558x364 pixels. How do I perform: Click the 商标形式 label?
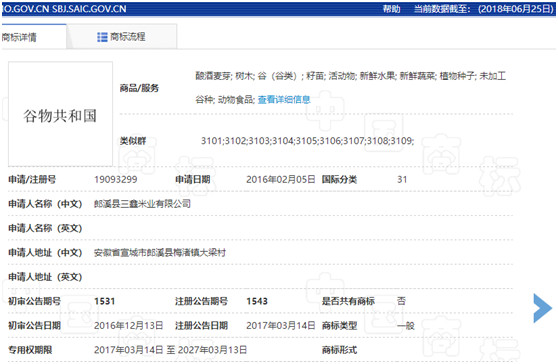[339, 350]
